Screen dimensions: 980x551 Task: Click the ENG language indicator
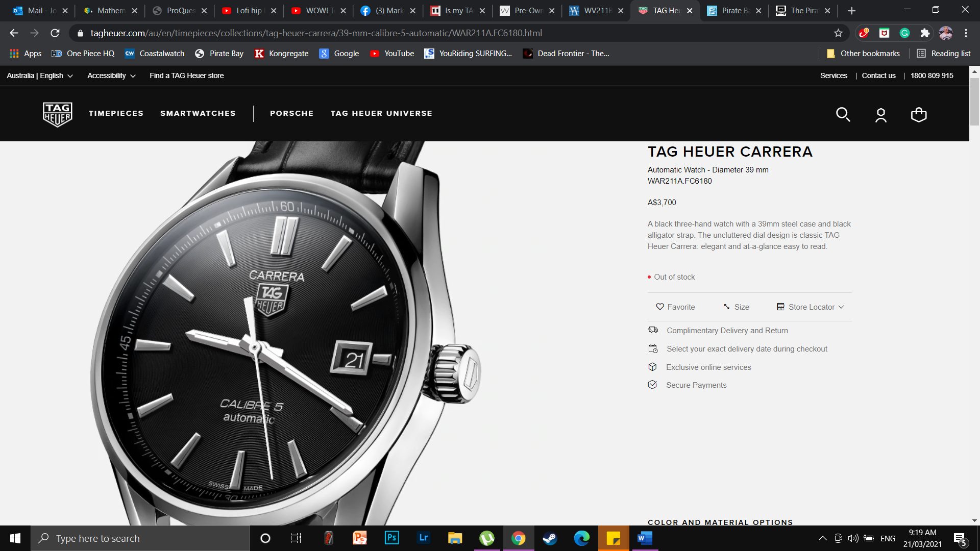click(x=888, y=538)
